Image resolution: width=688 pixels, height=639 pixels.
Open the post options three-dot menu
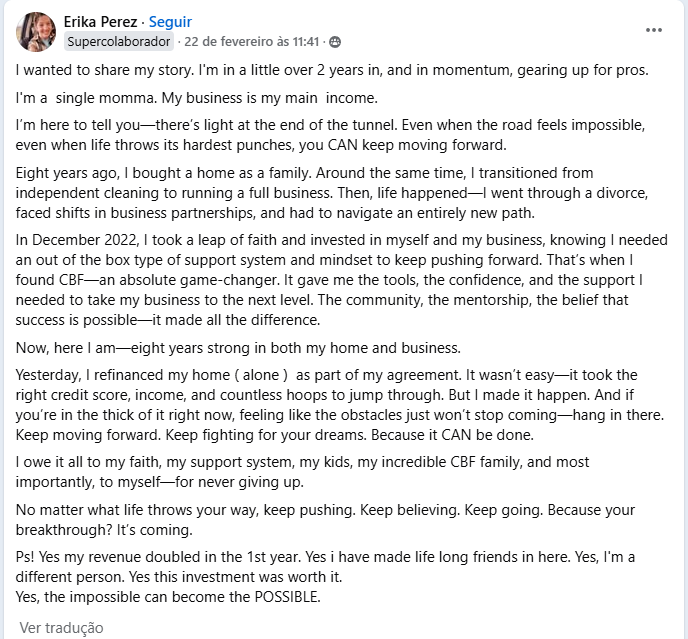[x=654, y=30]
